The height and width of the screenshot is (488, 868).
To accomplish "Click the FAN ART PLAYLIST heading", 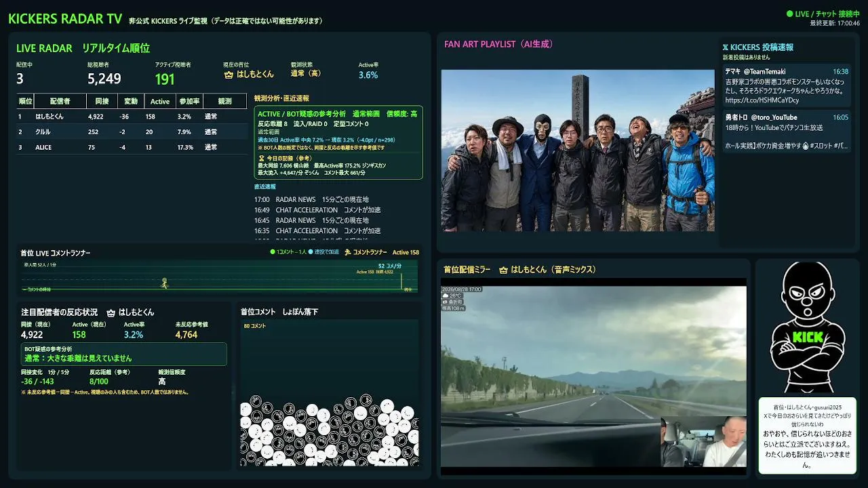I will coord(499,44).
